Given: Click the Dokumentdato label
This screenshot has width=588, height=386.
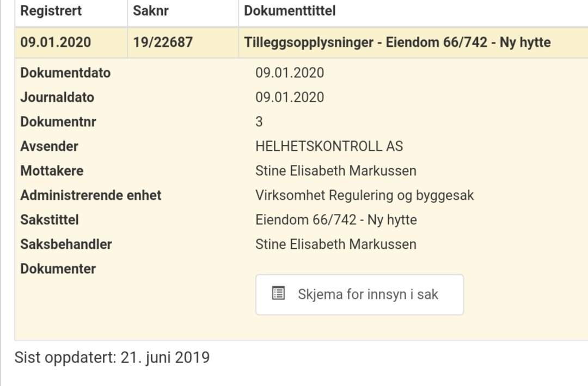Looking at the screenshot, I should pyautogui.click(x=65, y=73).
